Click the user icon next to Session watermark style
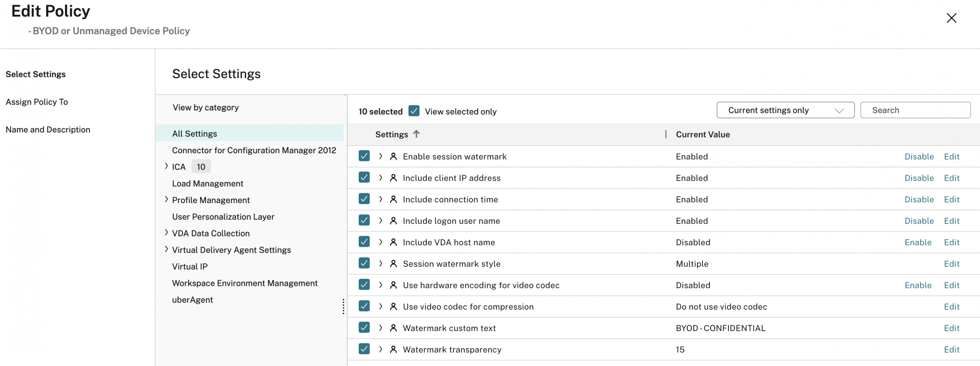 click(393, 264)
